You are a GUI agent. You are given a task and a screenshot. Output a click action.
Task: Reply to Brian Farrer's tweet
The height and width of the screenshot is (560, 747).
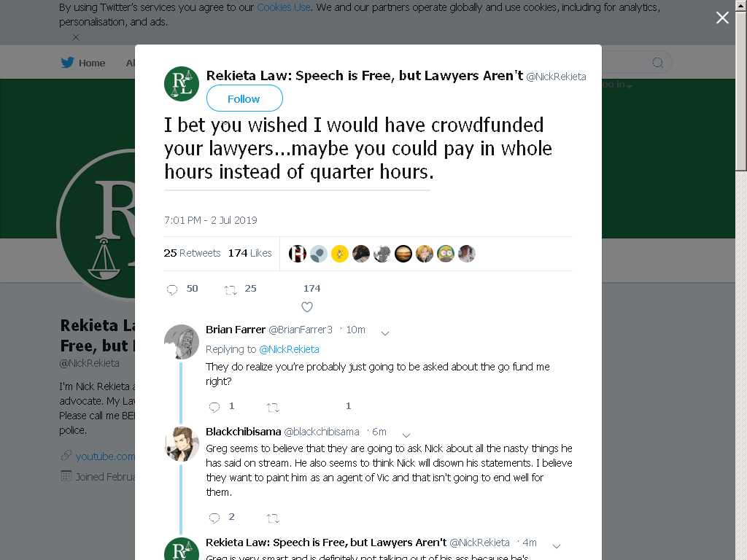pos(214,407)
